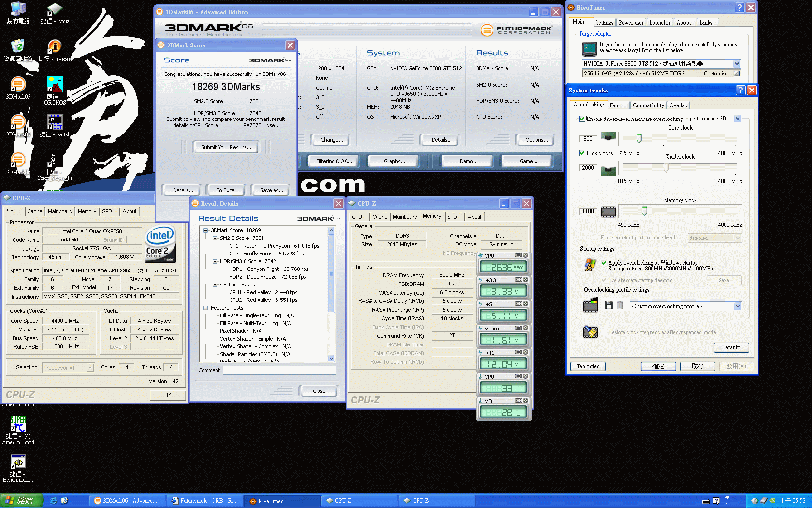Collapse the SM2.0 Score: 7551 node
The image size is (812, 508).
(215, 238)
